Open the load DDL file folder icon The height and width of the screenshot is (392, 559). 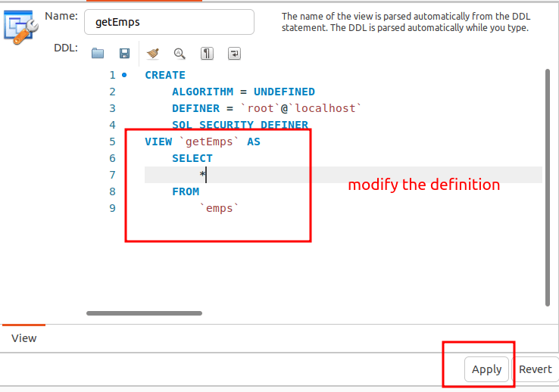[x=97, y=54]
